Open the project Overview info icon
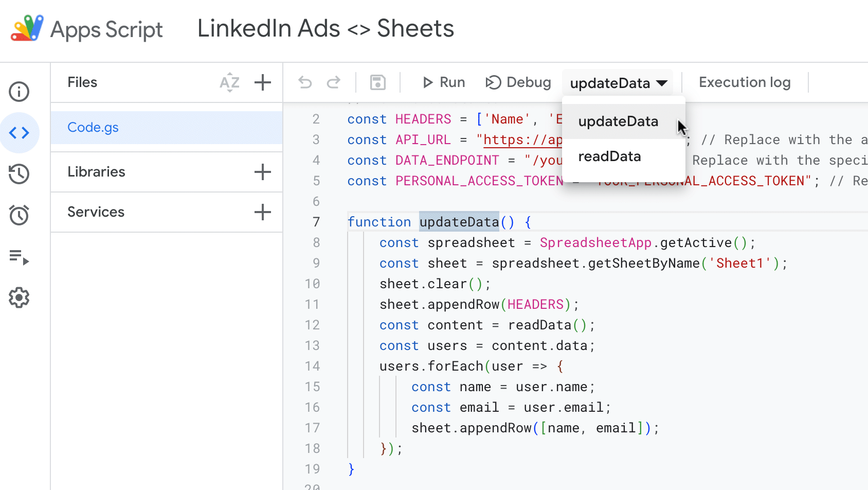868x490 pixels. click(x=19, y=92)
